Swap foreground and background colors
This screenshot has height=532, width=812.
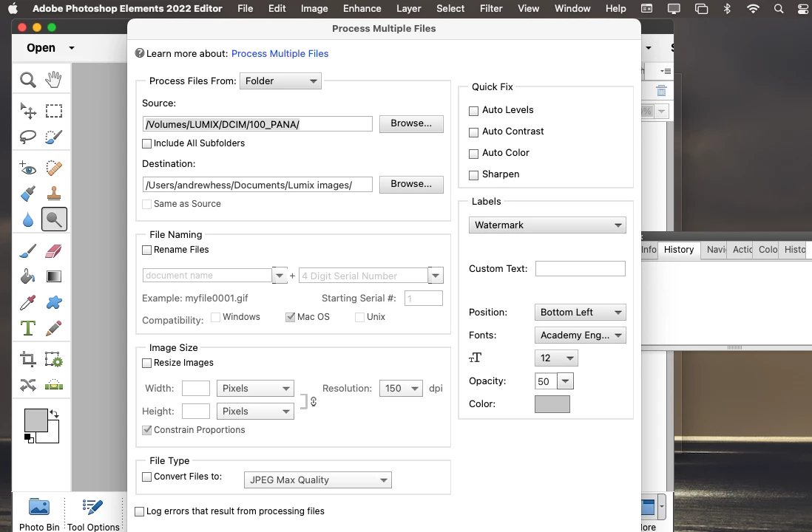55,414
